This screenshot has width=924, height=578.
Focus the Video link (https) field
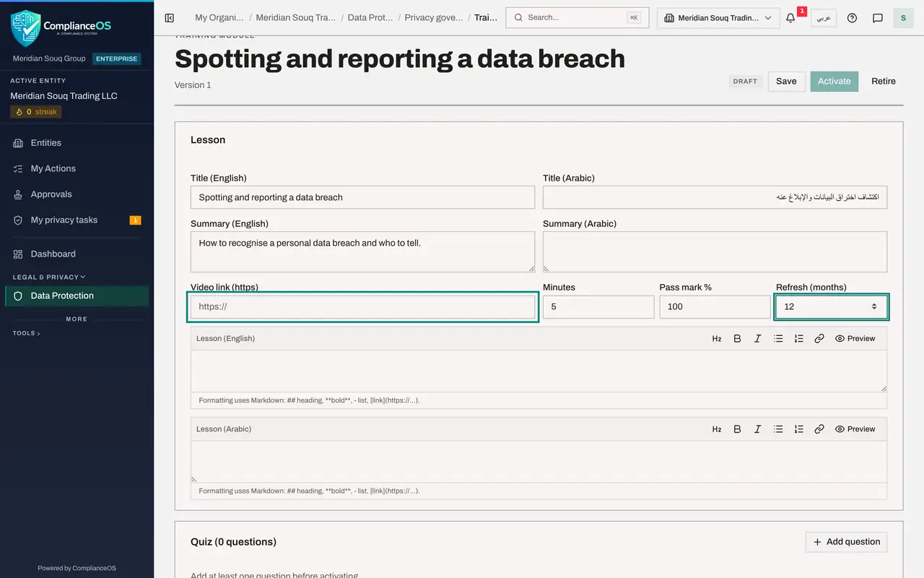tap(362, 306)
